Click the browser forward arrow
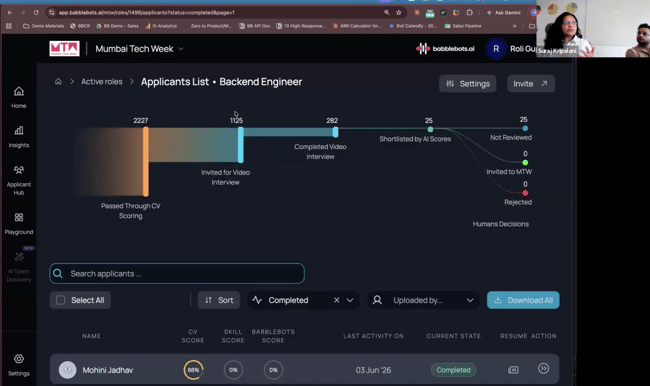Image resolution: width=650 pixels, height=386 pixels. click(x=23, y=12)
